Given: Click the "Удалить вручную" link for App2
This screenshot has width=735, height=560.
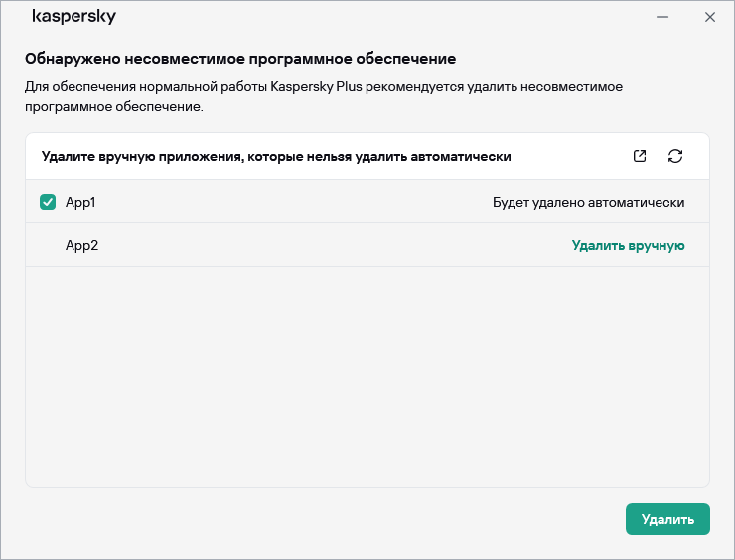Looking at the screenshot, I should point(628,245).
